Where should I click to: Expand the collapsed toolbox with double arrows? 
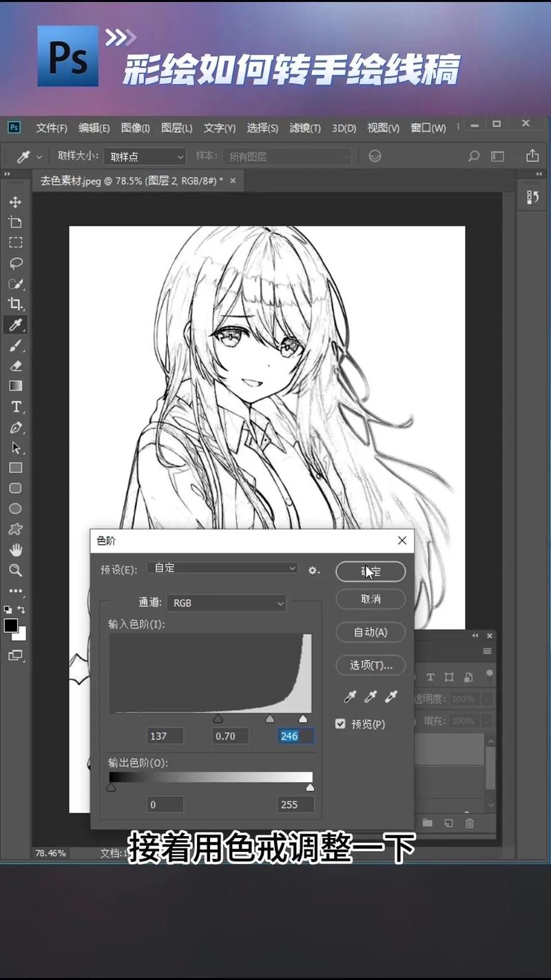coord(8,174)
